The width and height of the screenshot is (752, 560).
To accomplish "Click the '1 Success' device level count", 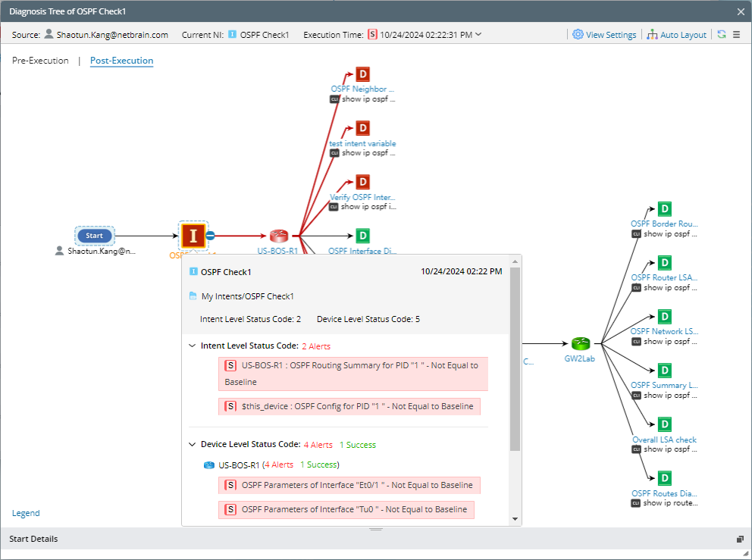I will pyautogui.click(x=358, y=445).
